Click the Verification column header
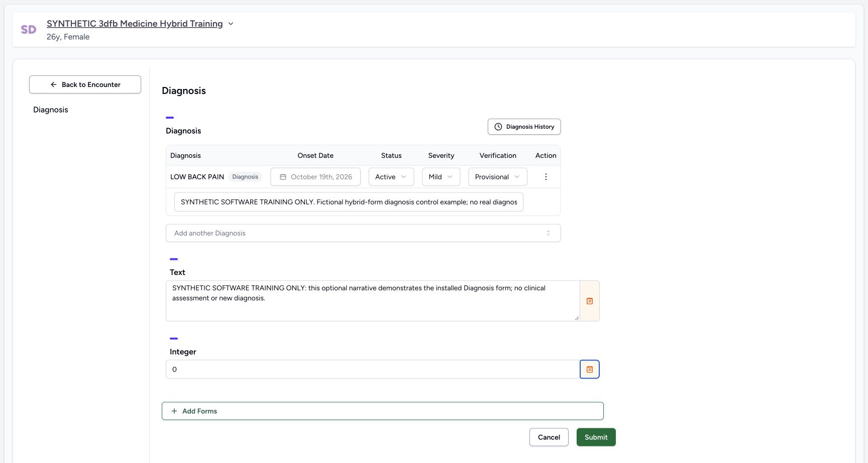The image size is (868, 463). pos(498,155)
